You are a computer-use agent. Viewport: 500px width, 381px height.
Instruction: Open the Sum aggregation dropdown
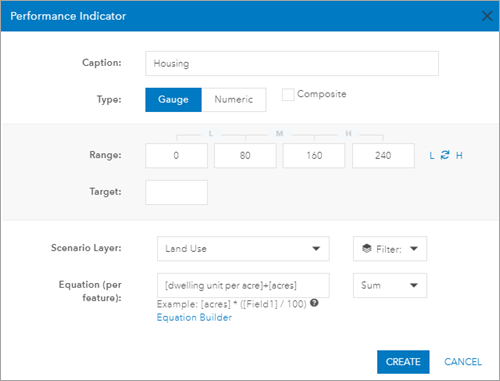(x=390, y=285)
